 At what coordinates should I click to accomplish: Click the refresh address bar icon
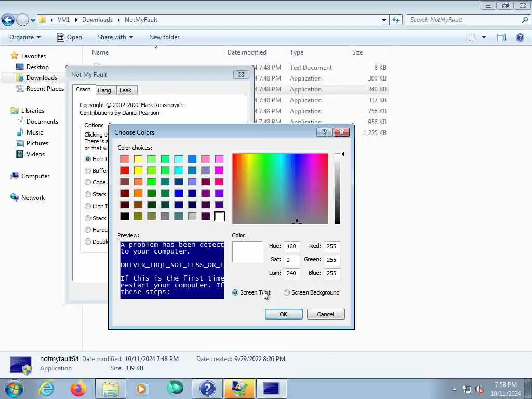[396, 20]
